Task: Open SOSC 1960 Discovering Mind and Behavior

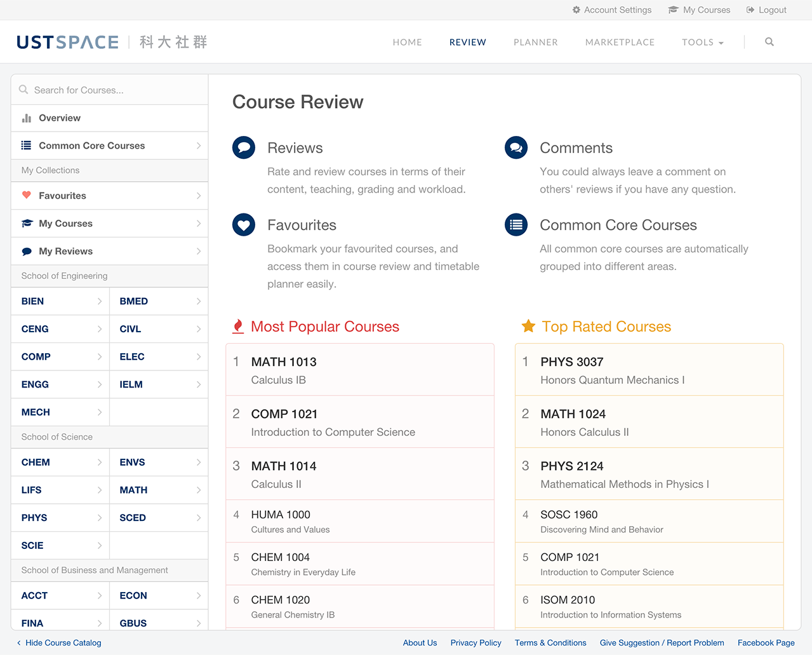Action: 649,521
